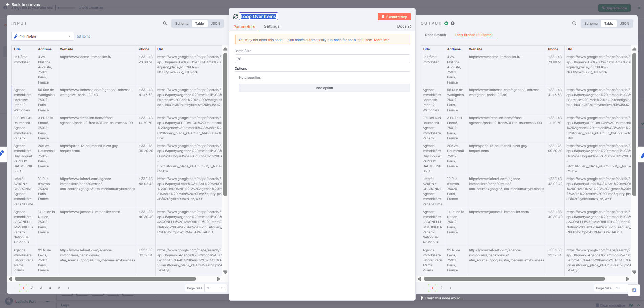Click the Loop Over Items node title

[x=258, y=16]
